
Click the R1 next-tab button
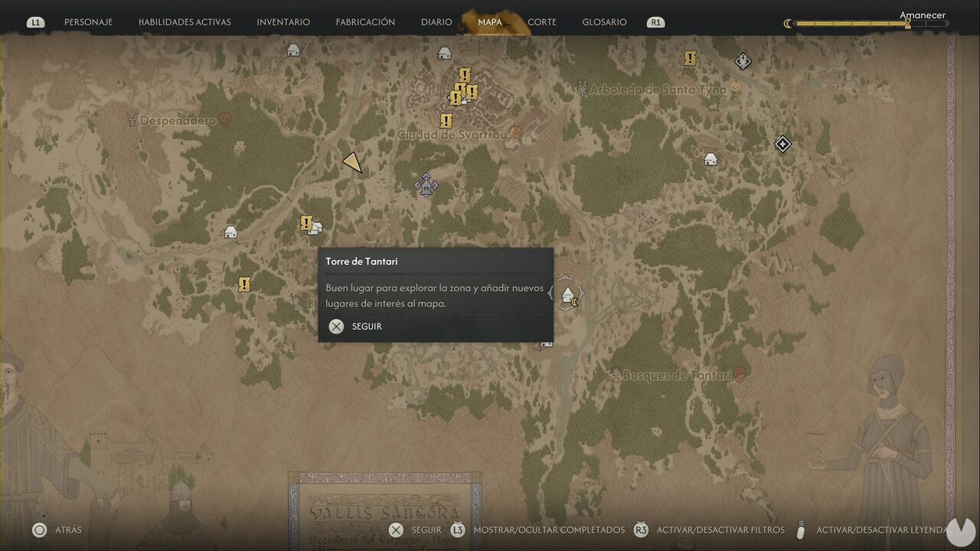(x=655, y=22)
